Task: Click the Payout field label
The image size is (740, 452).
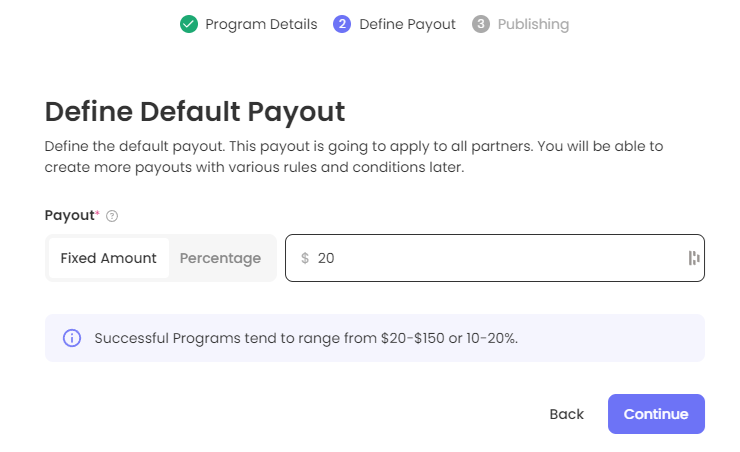Action: click(69, 215)
